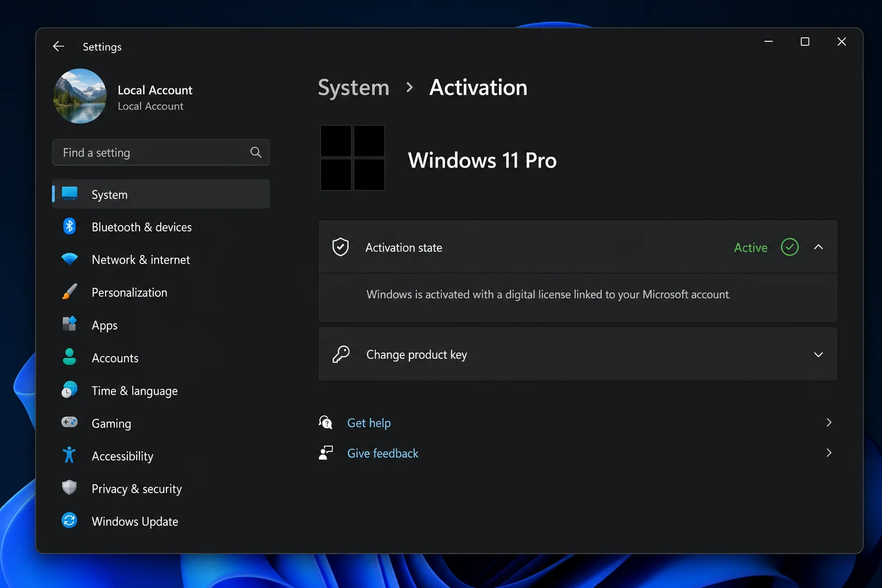This screenshot has width=882, height=588.
Task: Click the Windows Update sync icon
Action: 69,520
